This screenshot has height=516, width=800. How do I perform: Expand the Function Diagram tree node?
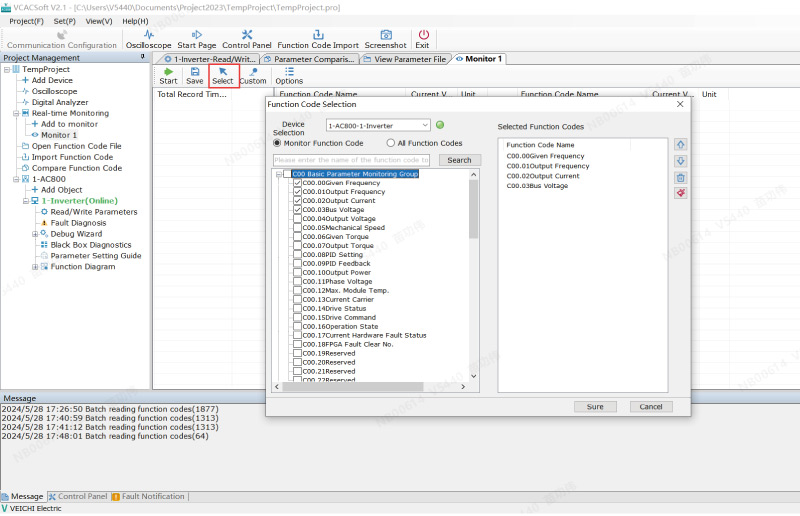pos(36,267)
